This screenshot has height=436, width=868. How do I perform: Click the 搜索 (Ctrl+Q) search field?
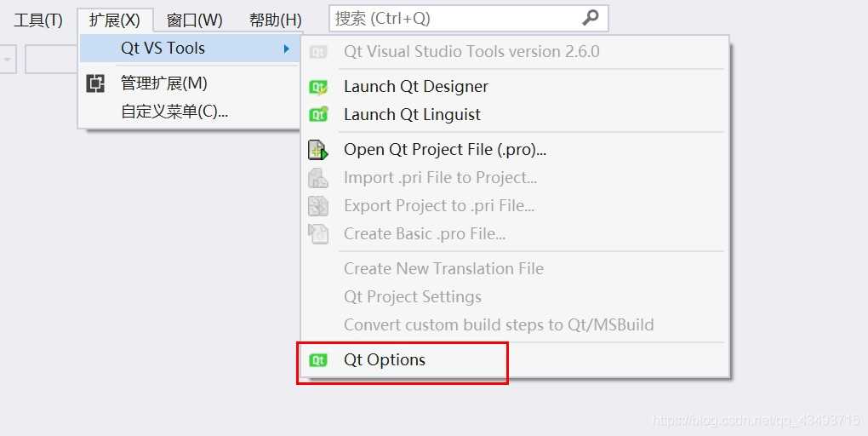[x=451, y=18]
